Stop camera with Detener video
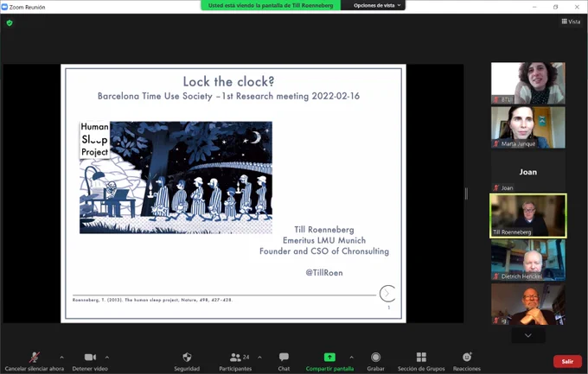 [90, 361]
